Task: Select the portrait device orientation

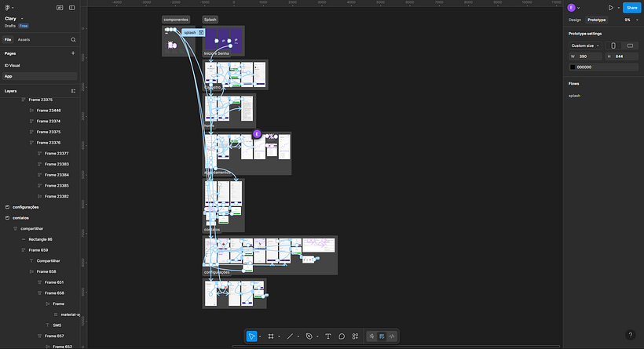Action: 613,45
